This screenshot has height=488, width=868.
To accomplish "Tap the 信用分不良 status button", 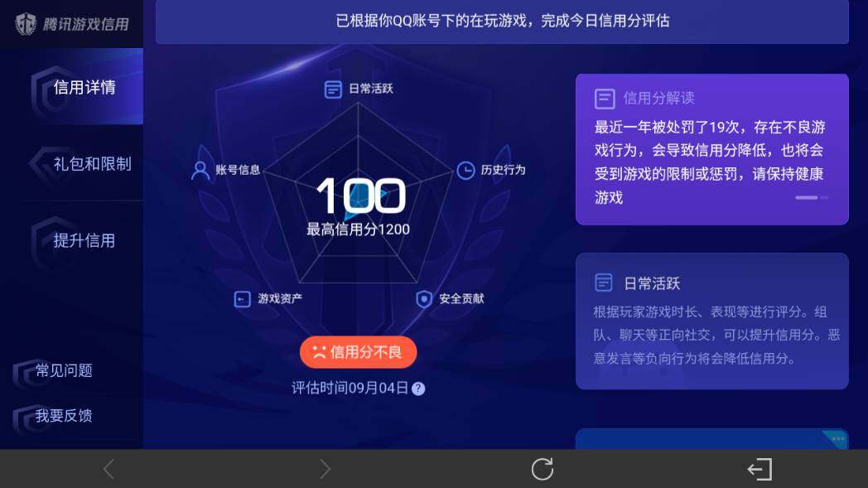I will [358, 352].
